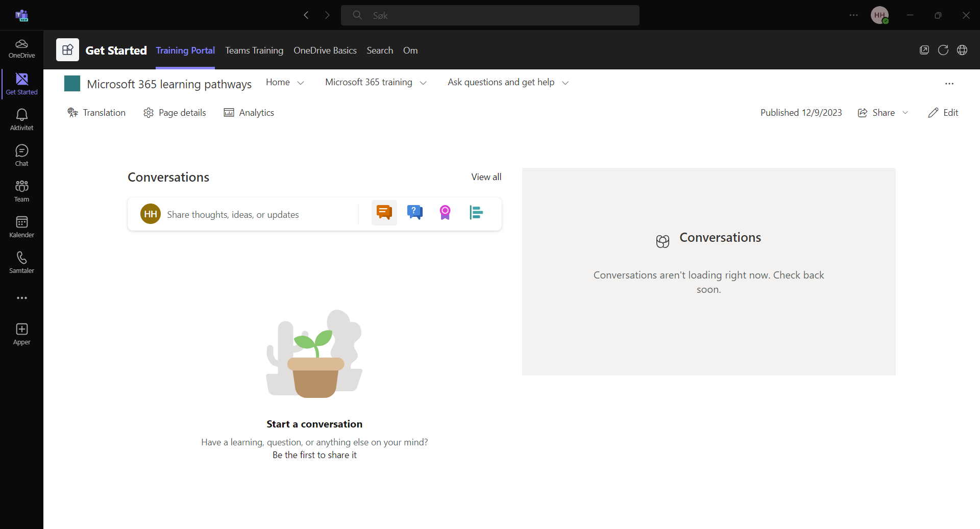Click HH avatar in the post composer
Viewport: 980px width, 529px height.
[151, 214]
